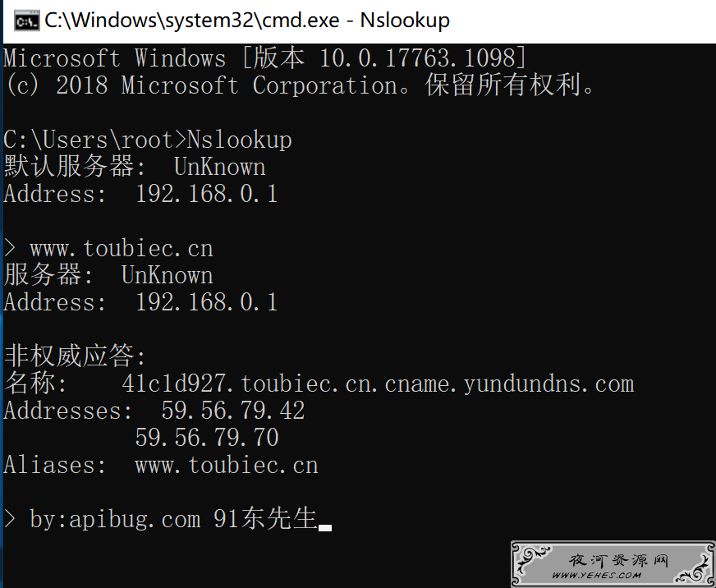Click the '服务器: UnKnown' line below the query
716x588 pixels.
pos(108,275)
